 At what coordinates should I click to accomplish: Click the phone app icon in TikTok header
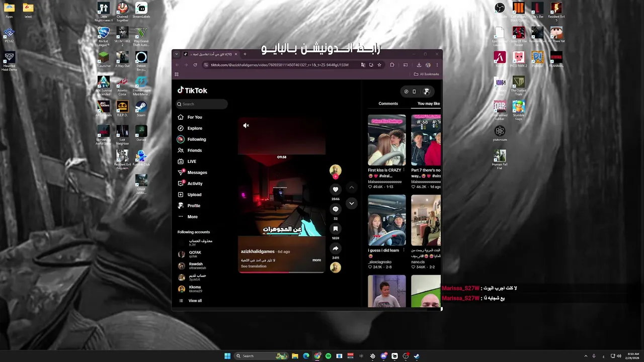414,92
